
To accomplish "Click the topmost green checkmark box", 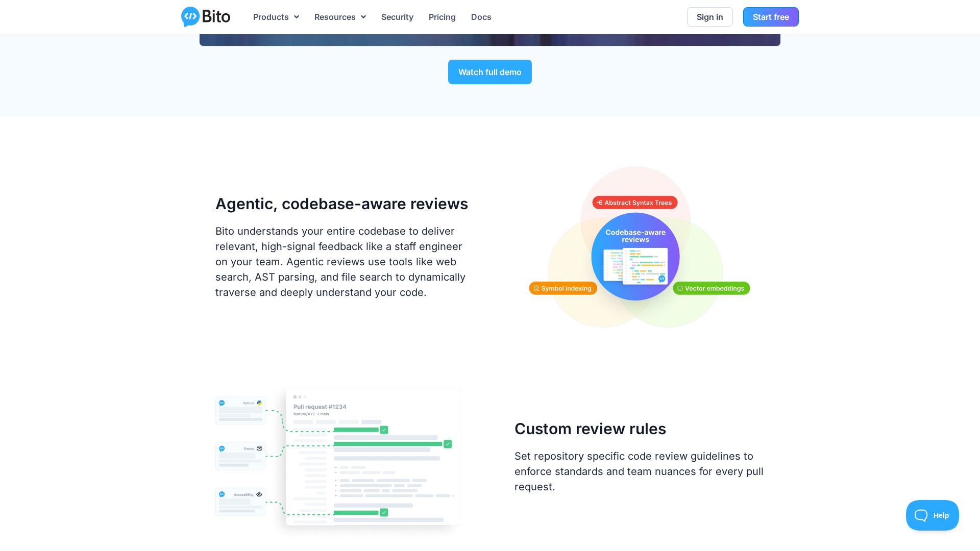I will [384, 430].
